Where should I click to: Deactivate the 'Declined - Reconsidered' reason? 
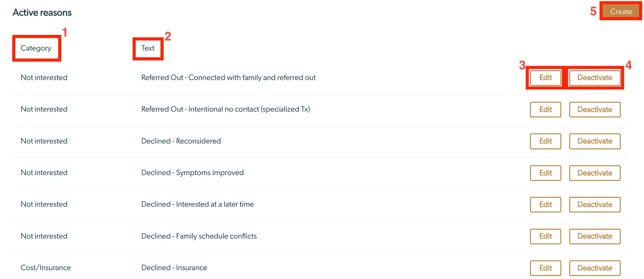595,141
